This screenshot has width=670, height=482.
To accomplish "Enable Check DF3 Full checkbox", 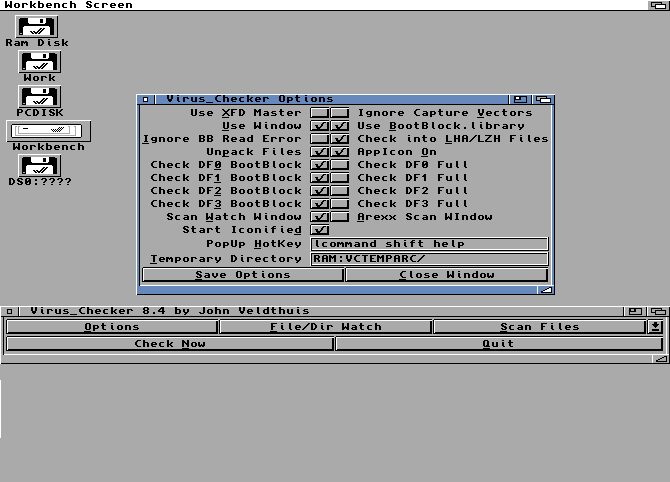I will (340, 204).
